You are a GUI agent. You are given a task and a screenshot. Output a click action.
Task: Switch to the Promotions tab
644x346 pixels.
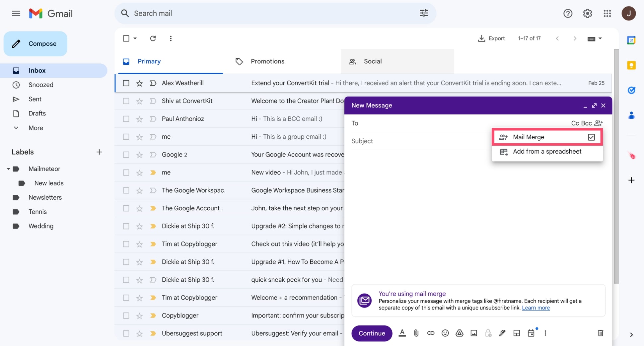[x=267, y=61]
